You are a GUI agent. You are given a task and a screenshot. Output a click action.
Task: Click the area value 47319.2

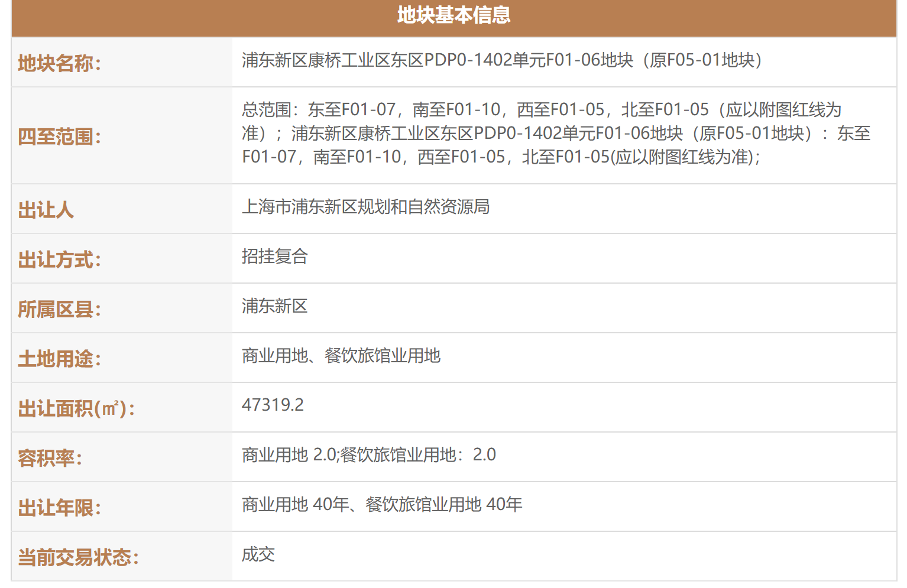tap(273, 405)
